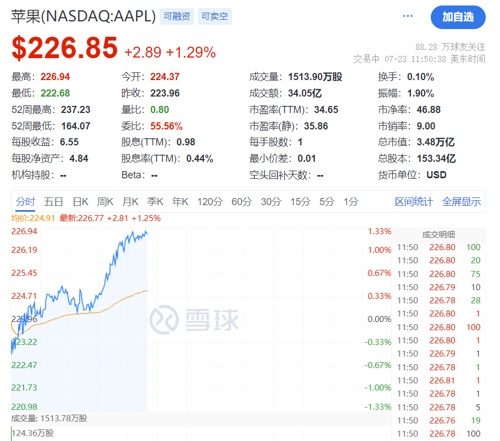500x441 pixels.
Task: Open the 日K daily candlestick tab
Action: click(x=80, y=202)
